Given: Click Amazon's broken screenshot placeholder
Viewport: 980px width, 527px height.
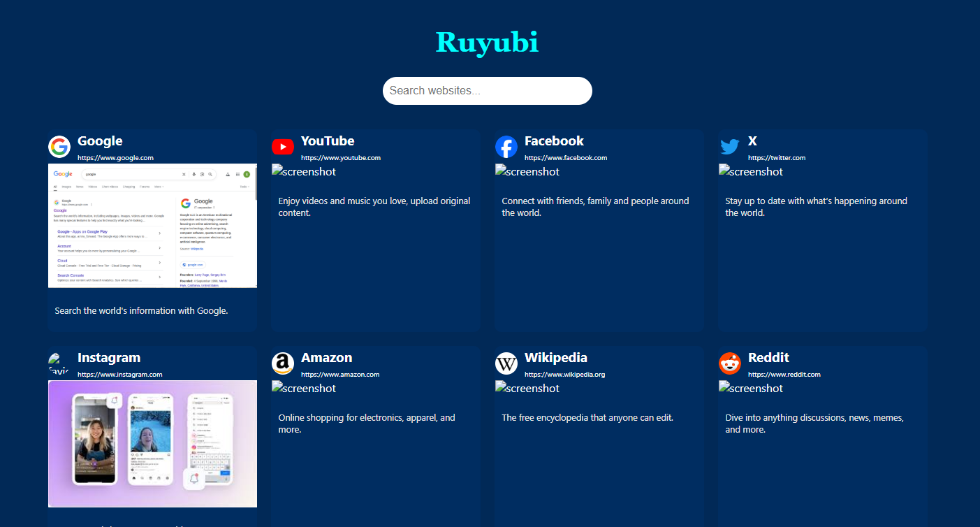Looking at the screenshot, I should 304,388.
